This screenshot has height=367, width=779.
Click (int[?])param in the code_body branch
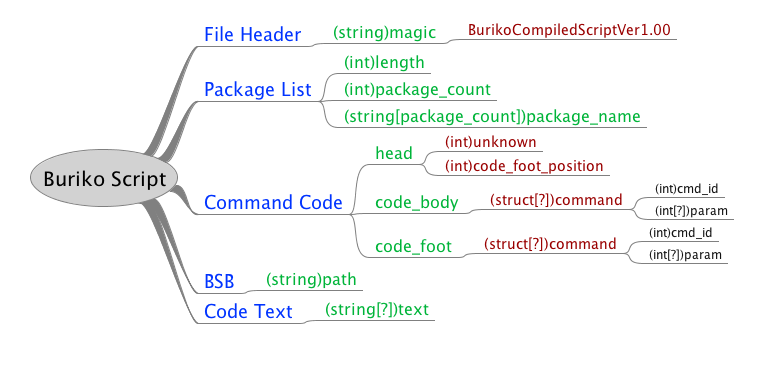691,211
